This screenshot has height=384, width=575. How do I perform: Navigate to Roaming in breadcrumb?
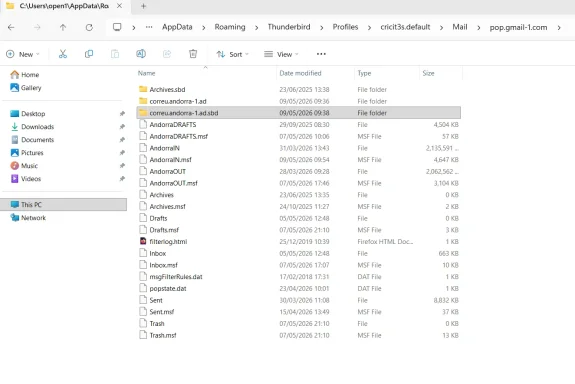pyautogui.click(x=230, y=27)
